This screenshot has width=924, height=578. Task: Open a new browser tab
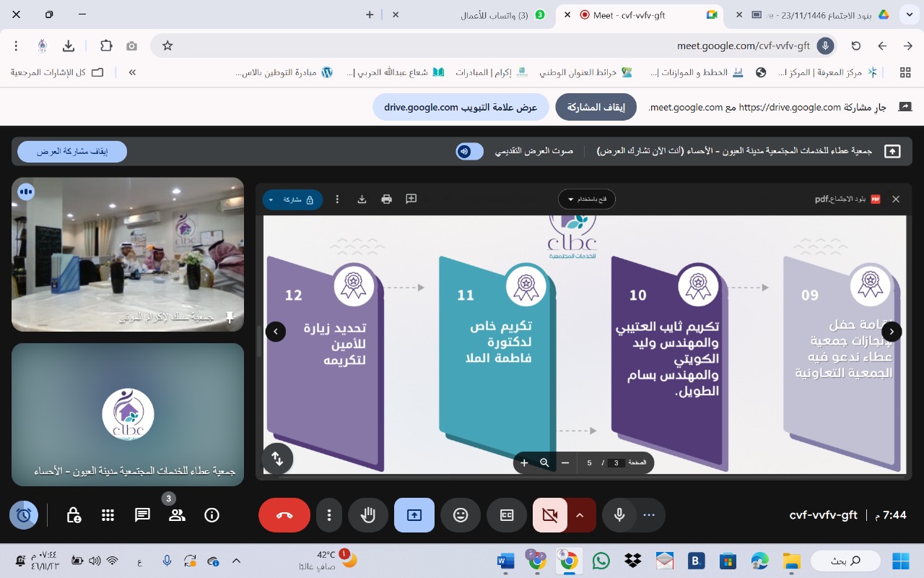(x=370, y=14)
